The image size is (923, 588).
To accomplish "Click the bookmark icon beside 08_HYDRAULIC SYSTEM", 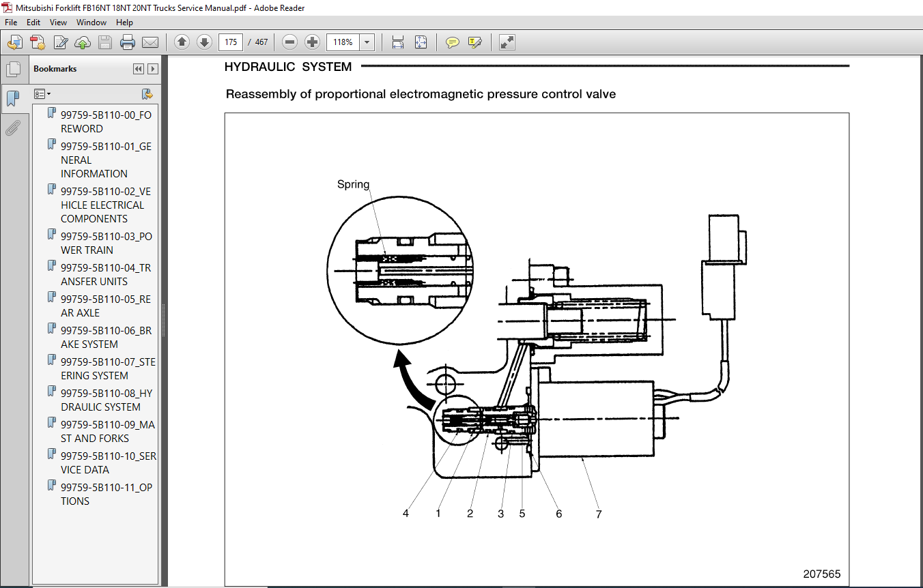I will (51, 392).
